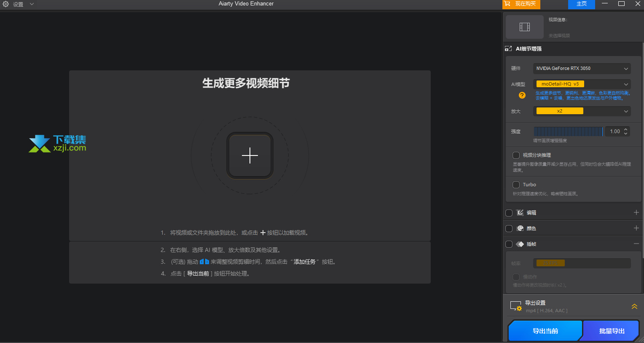Click the 颜色 palette icon
The height and width of the screenshot is (343, 644).
(519, 228)
